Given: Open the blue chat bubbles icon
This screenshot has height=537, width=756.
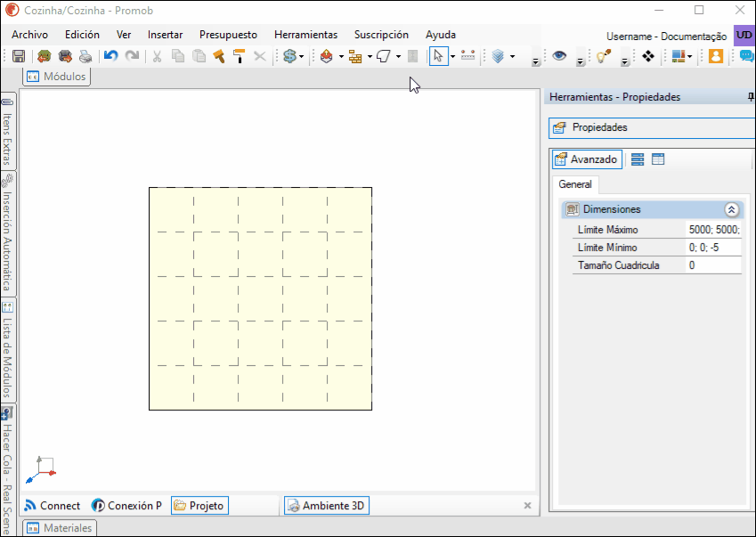Looking at the screenshot, I should pos(746,56).
